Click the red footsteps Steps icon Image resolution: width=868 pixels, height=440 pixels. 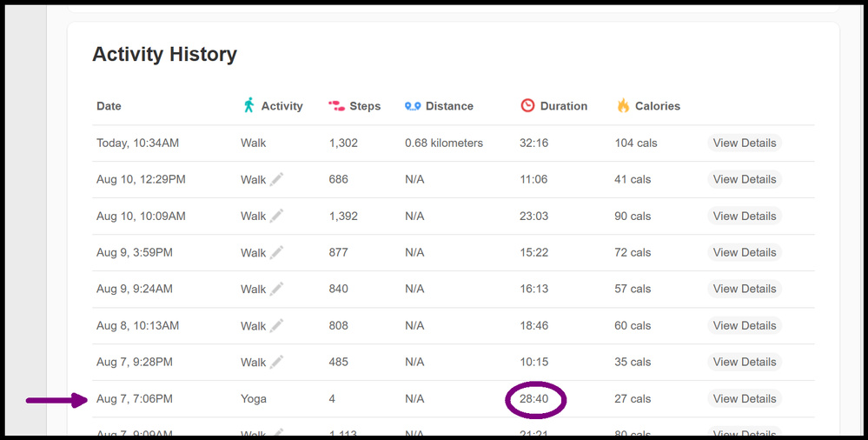pyautogui.click(x=336, y=106)
